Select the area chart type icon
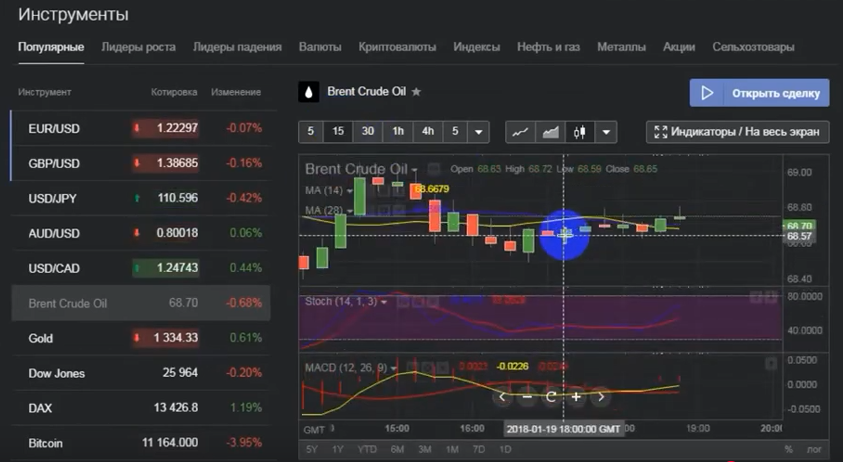This screenshot has height=462, width=843. pos(549,132)
